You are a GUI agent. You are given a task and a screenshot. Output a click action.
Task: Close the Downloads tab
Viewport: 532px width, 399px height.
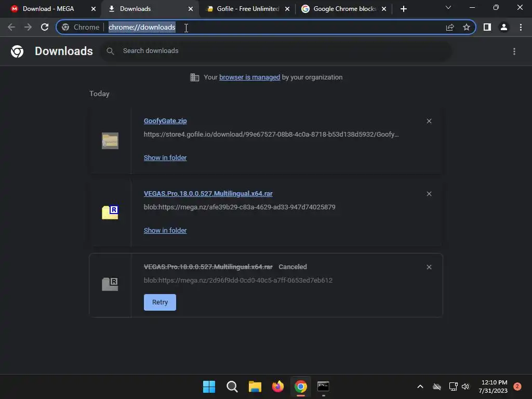191,9
